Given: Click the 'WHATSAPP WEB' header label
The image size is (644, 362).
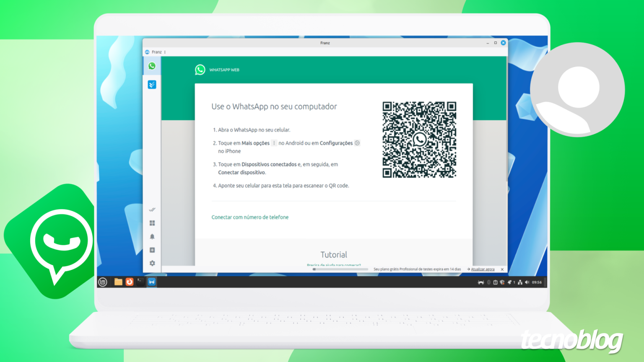Looking at the screenshot, I should 224,70.
